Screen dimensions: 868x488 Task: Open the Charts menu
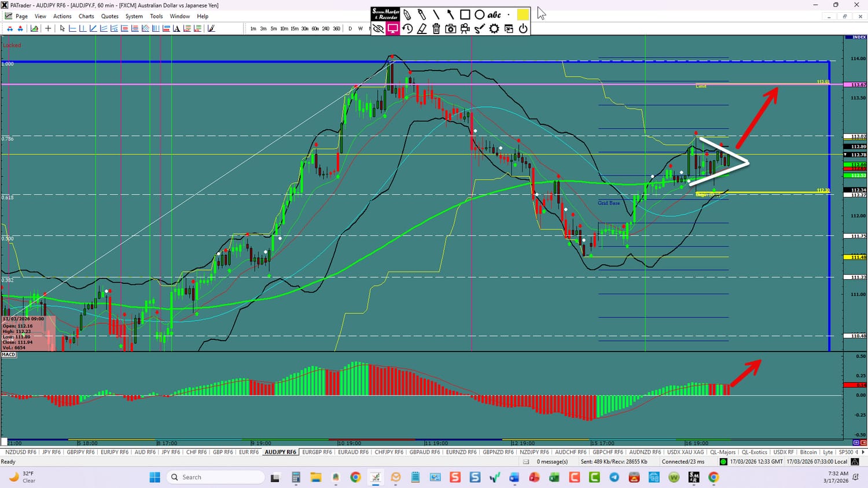(x=86, y=16)
